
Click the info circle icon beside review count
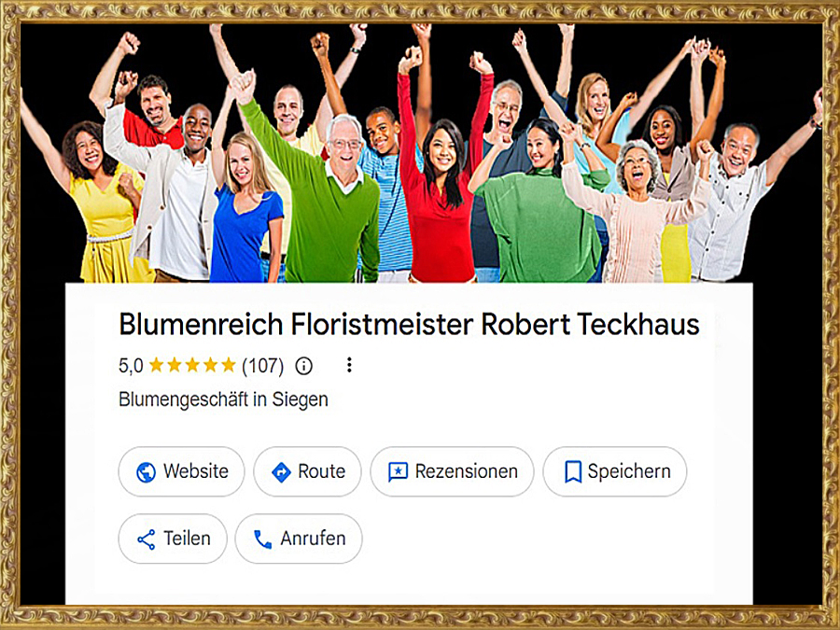pyautogui.click(x=303, y=367)
